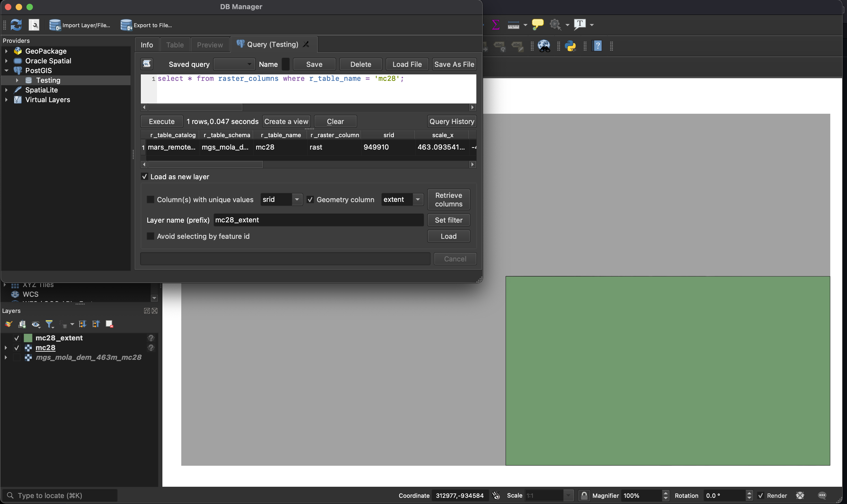Open Layer Styling panel brush icon

(x=9, y=324)
